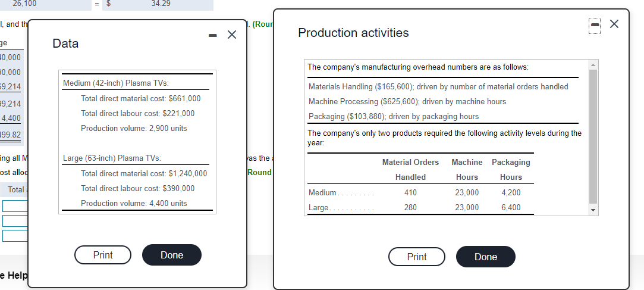644x290 pixels.
Task: Select 'Total direct labour cost: $390,000' text
Action: tap(137, 188)
